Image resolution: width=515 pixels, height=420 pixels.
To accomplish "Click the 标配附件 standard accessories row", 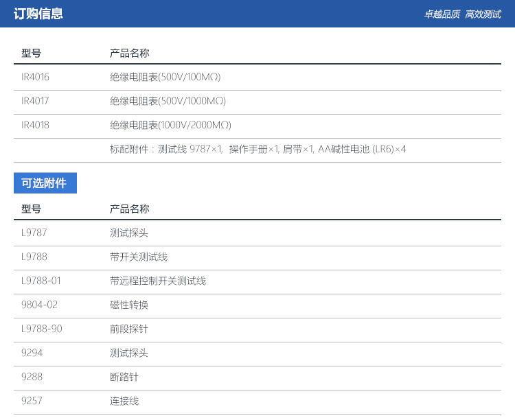I will 257,149.
